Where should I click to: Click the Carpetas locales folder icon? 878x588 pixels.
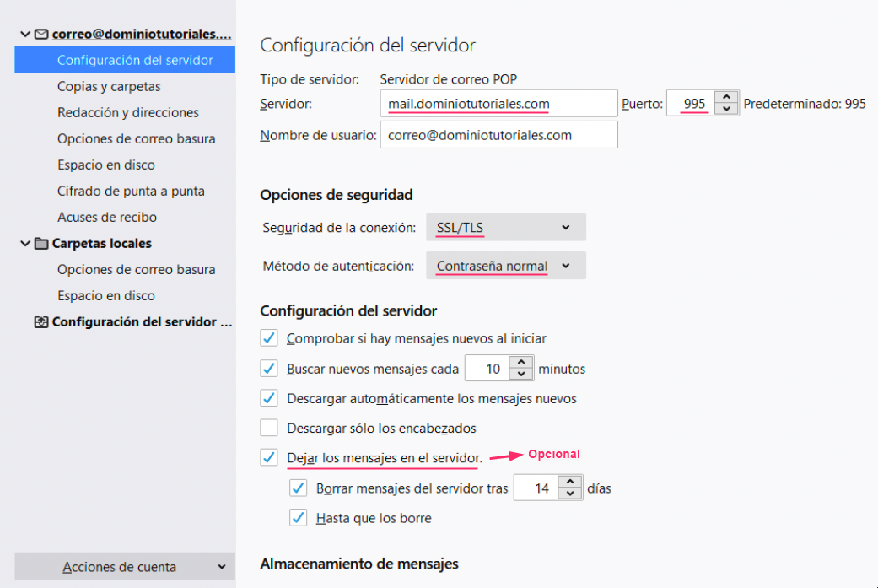tap(41, 244)
